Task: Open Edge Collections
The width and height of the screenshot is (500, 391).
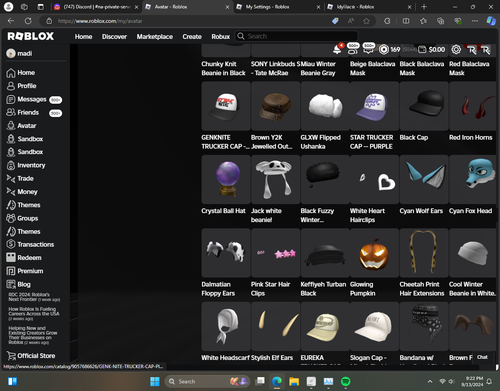Action: pyautogui.click(x=441, y=21)
